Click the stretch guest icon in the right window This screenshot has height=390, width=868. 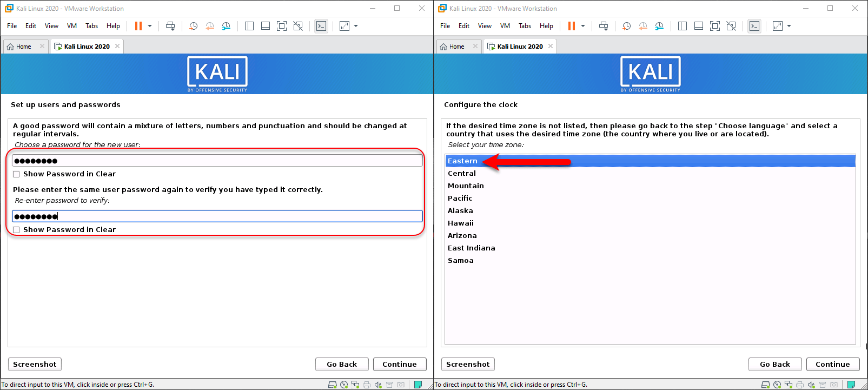778,26
